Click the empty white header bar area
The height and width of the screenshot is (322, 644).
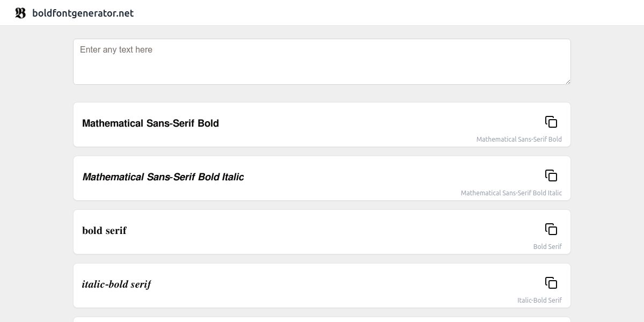(x=376, y=13)
